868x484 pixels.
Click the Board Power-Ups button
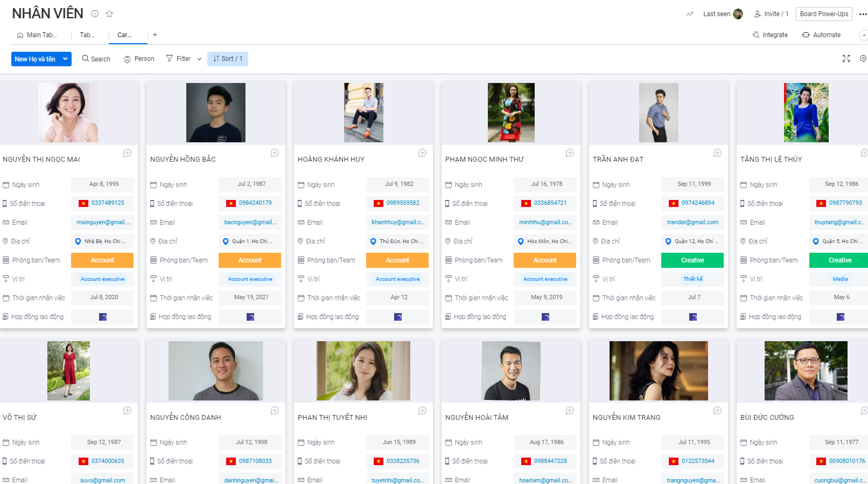pos(823,14)
